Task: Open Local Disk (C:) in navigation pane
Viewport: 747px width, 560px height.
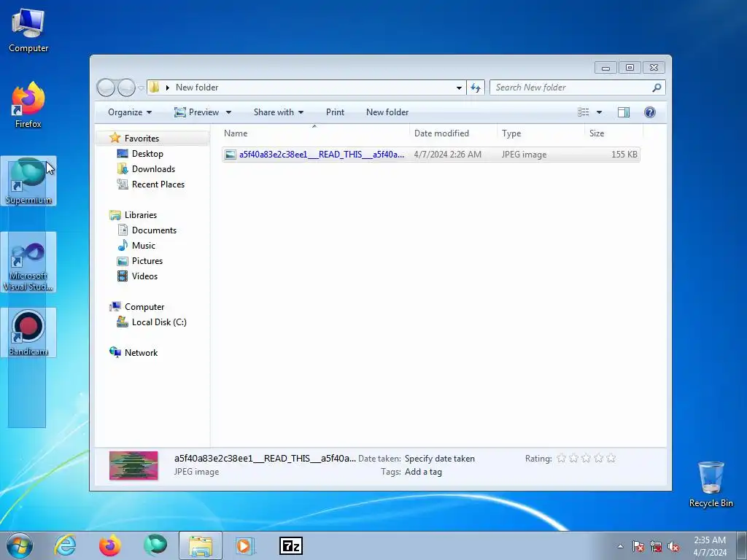Action: tap(158, 322)
